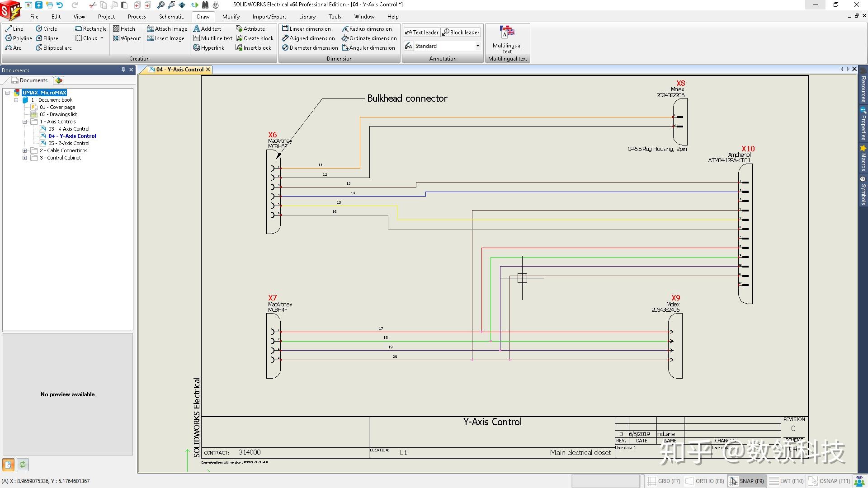Toggle GRID mode in status bar
The height and width of the screenshot is (488, 868).
click(663, 481)
